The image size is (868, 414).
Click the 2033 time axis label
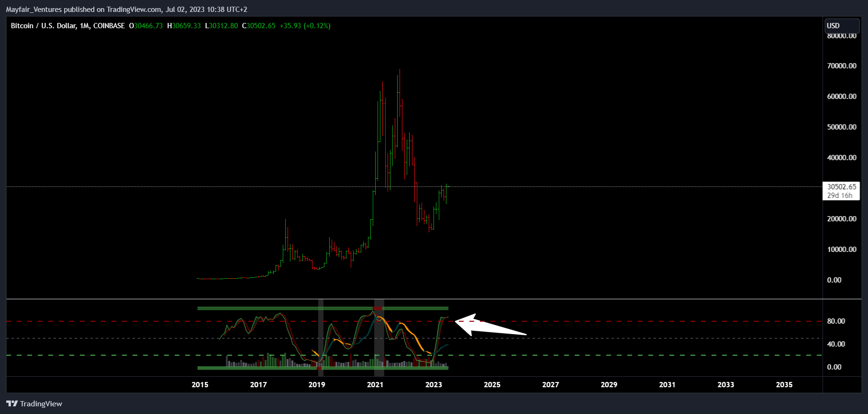[725, 385]
